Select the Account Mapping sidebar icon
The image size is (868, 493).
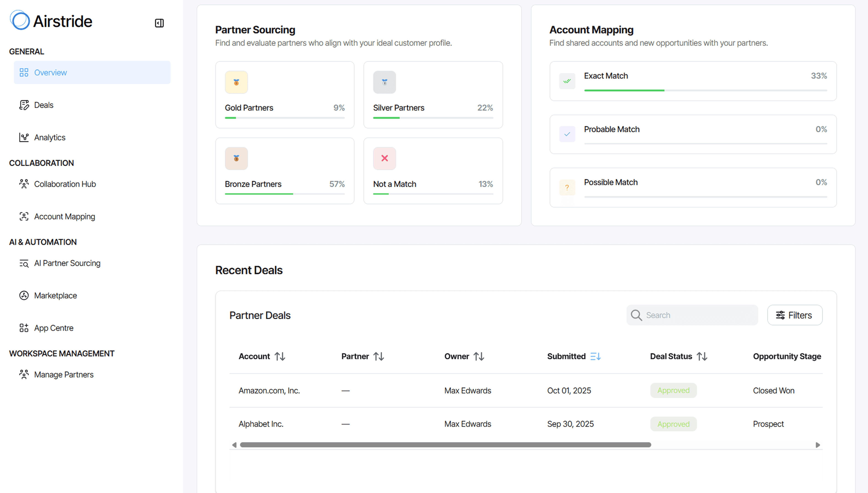[x=24, y=216]
